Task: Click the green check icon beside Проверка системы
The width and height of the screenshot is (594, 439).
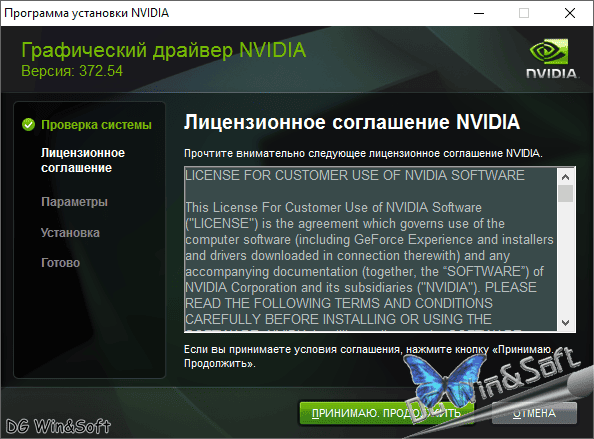Action: tap(28, 124)
